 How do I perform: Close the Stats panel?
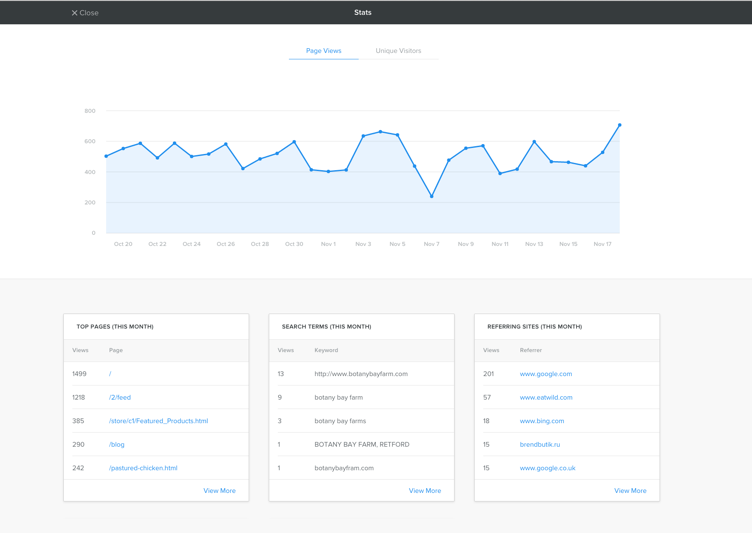85,13
